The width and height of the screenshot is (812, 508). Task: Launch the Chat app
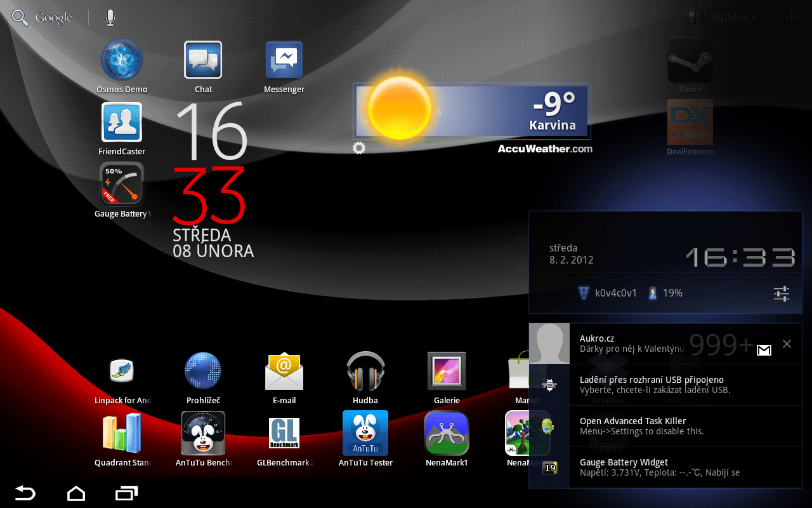pyautogui.click(x=203, y=66)
